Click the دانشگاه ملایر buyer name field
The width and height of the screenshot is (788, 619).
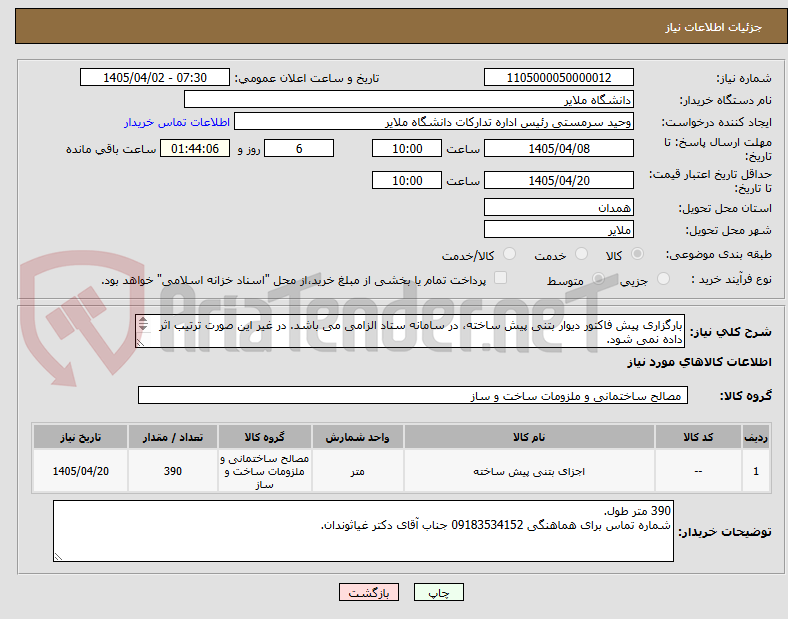point(409,99)
